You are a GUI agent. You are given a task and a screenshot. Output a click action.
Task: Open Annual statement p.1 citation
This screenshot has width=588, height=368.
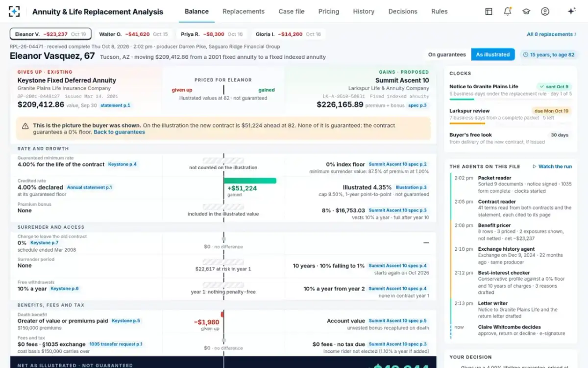tap(90, 187)
